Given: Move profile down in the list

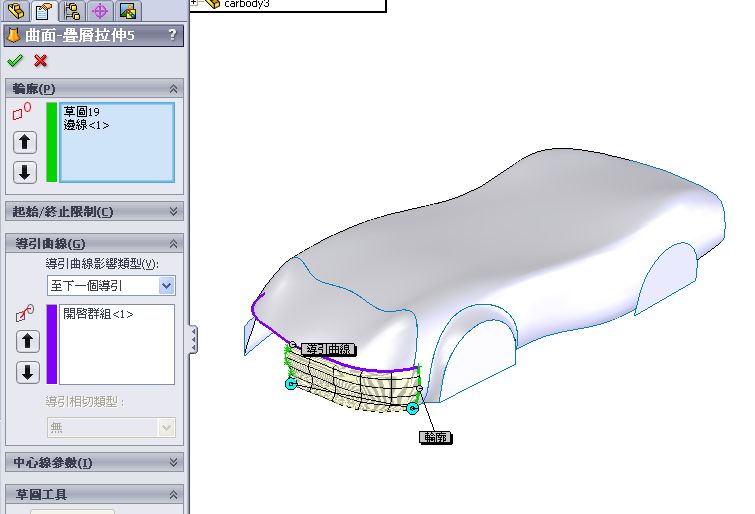Looking at the screenshot, I should point(25,172).
